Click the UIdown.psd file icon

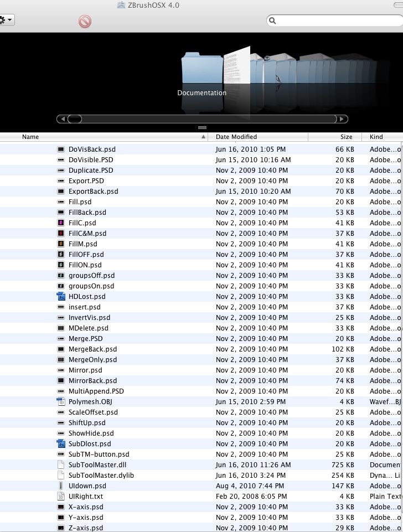tap(61, 486)
